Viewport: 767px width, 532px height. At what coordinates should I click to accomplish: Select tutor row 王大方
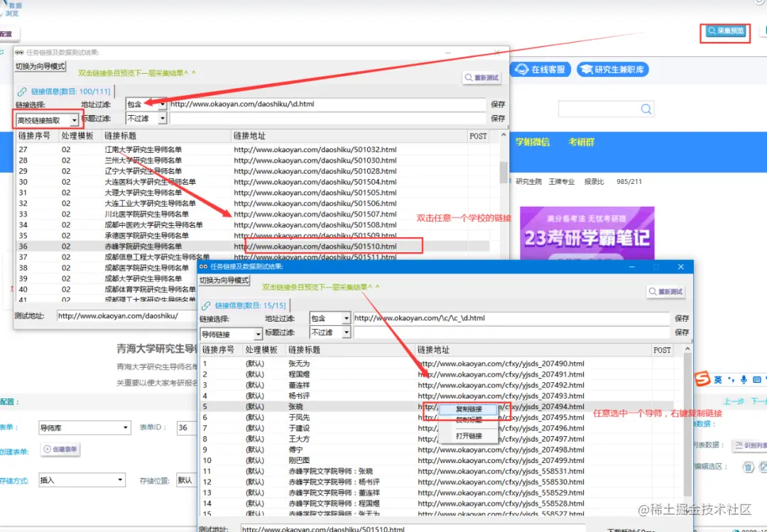(x=436, y=439)
